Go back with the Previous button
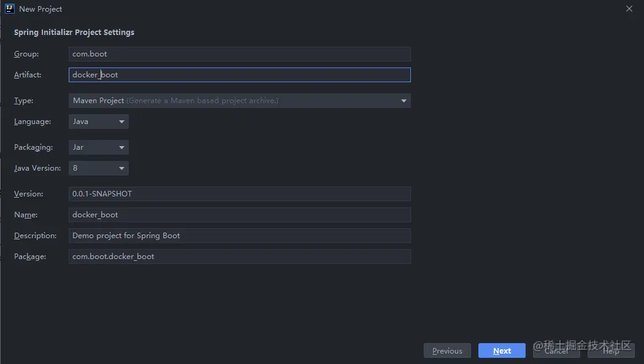The height and width of the screenshot is (364, 644). (x=447, y=351)
